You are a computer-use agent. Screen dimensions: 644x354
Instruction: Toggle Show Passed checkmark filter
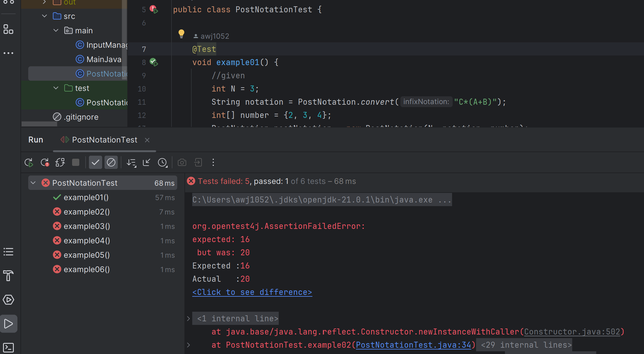pos(96,163)
